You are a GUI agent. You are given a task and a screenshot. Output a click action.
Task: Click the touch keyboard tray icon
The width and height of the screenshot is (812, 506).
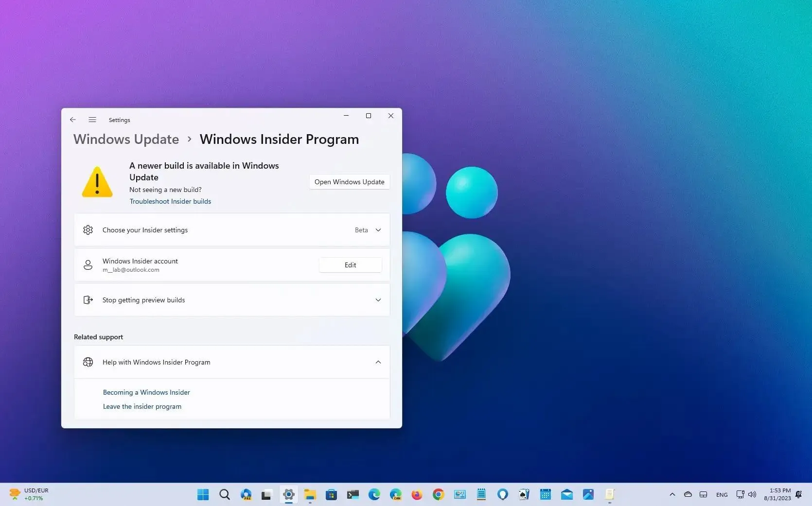pyautogui.click(x=704, y=494)
